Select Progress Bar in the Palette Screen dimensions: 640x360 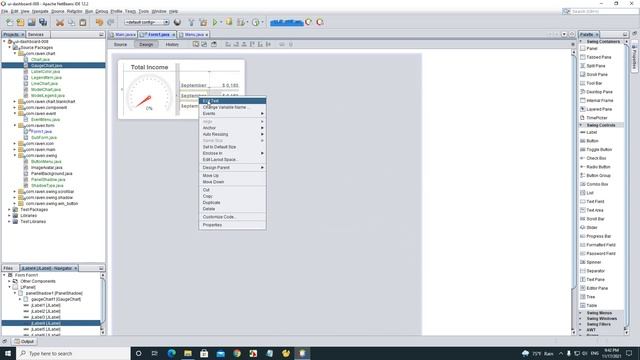coord(598,236)
